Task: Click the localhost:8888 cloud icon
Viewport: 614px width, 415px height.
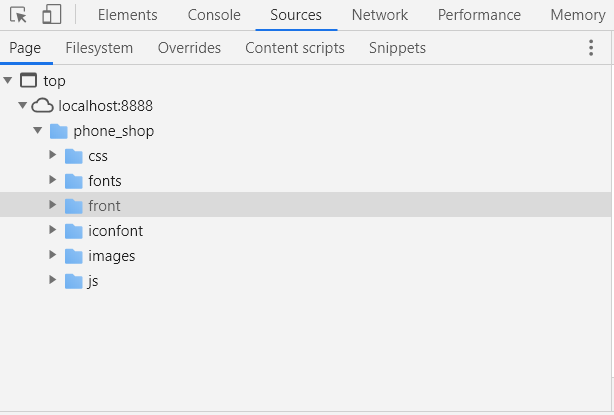Action: point(42,106)
